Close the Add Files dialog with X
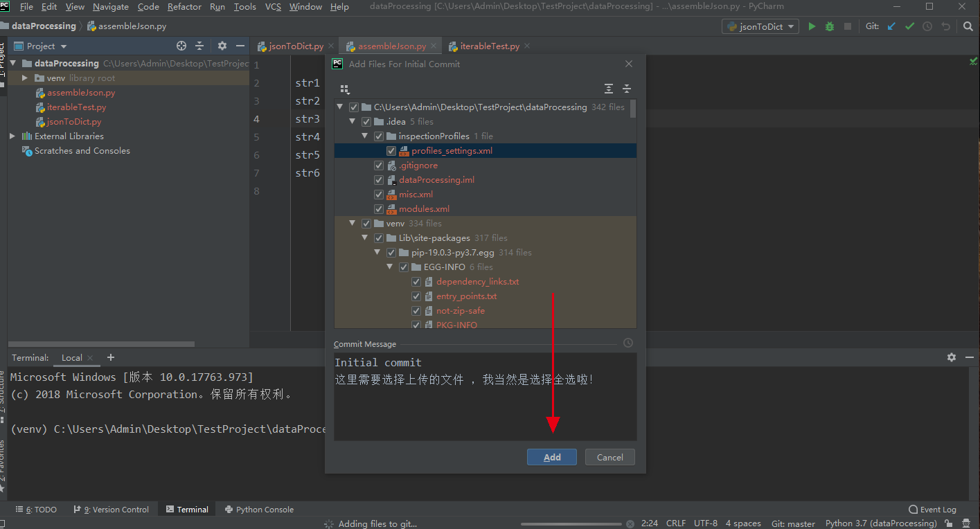The width and height of the screenshot is (980, 529). tap(629, 64)
